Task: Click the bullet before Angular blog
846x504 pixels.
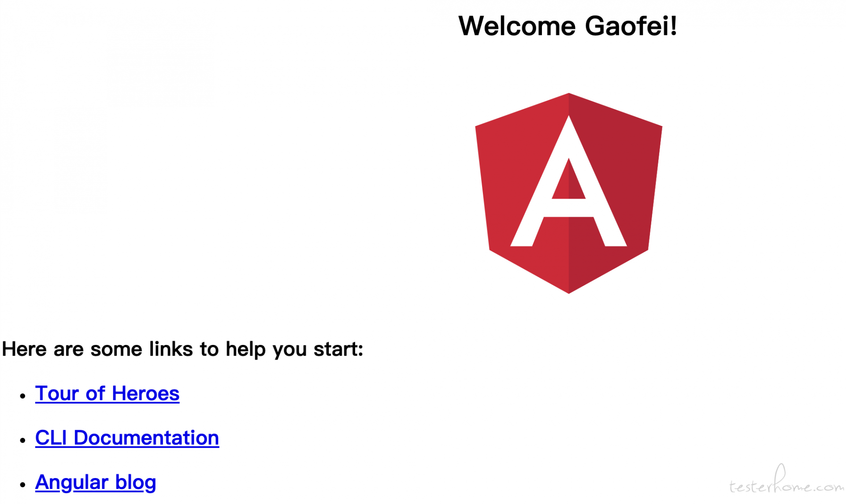Action: pyautogui.click(x=23, y=484)
